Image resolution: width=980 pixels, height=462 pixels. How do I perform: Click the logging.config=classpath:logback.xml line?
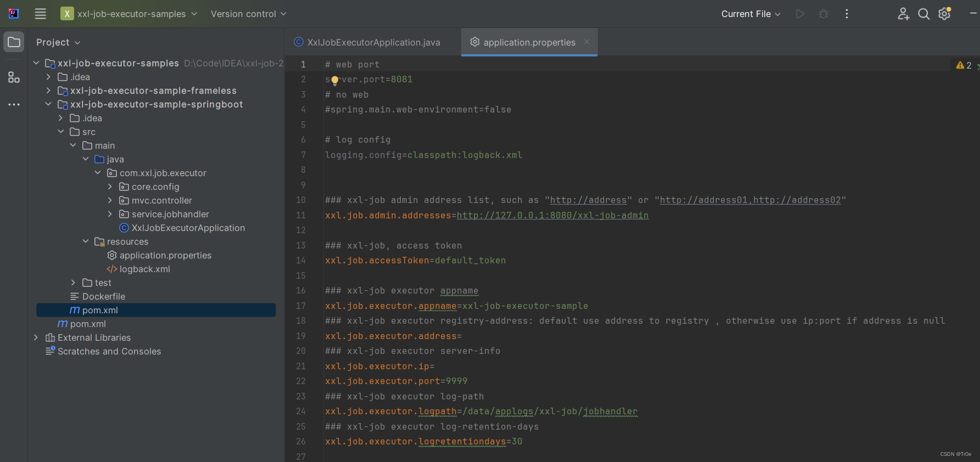(423, 155)
